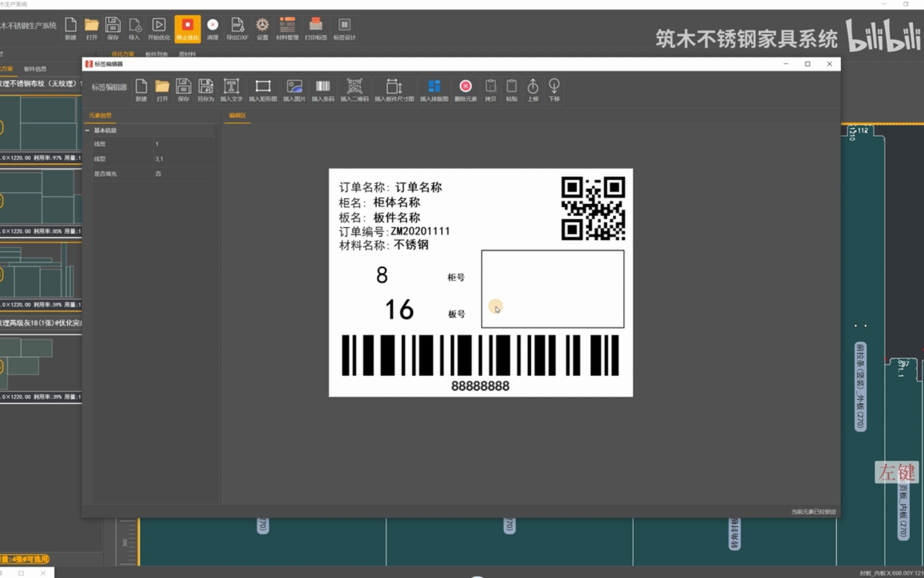924x578 pixels.
Task: Select the 插入板件尺寸图 panel dimension tool
Action: tap(394, 90)
